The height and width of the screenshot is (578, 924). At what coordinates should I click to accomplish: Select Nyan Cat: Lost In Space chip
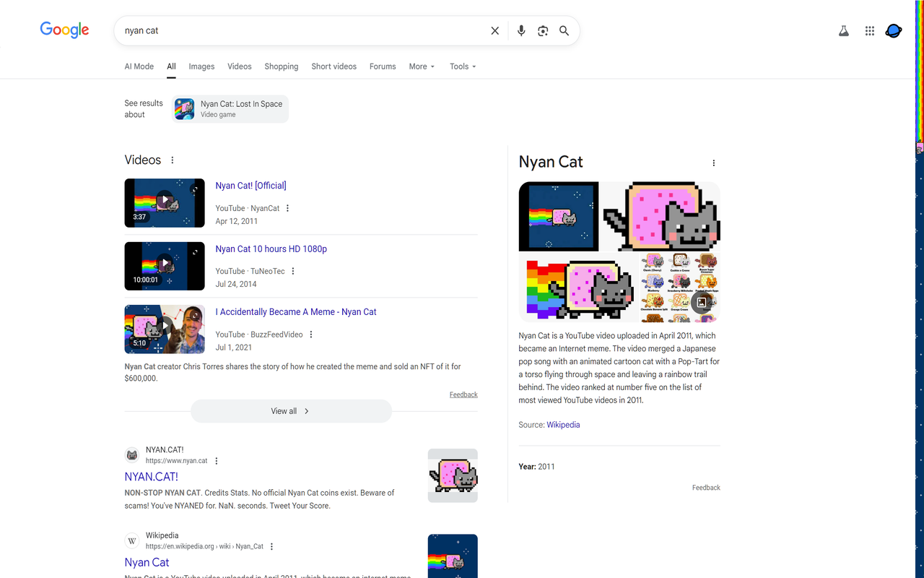pyautogui.click(x=230, y=109)
